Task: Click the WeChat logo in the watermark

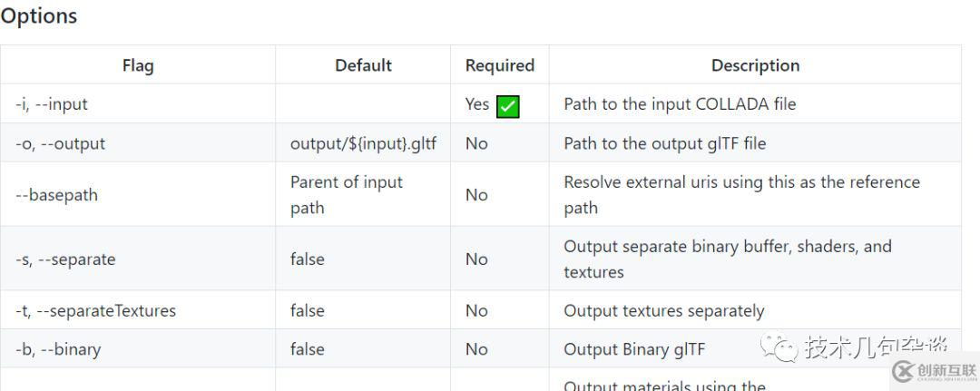Action: [x=779, y=346]
